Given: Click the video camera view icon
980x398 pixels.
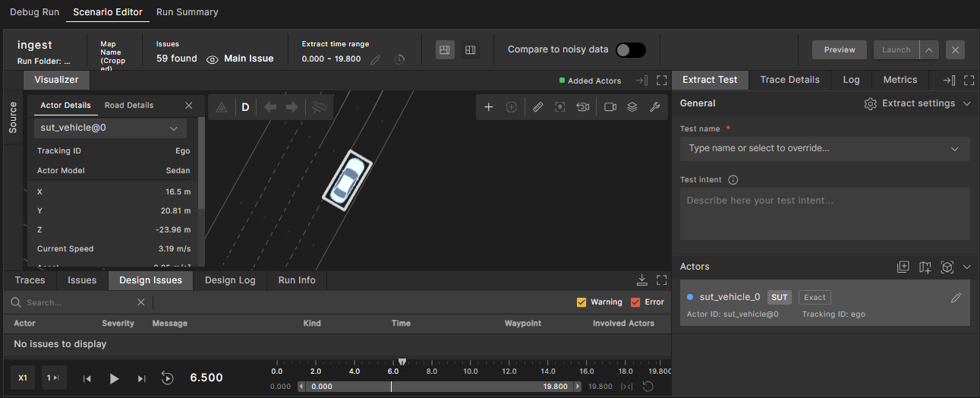Looking at the screenshot, I should [610, 107].
